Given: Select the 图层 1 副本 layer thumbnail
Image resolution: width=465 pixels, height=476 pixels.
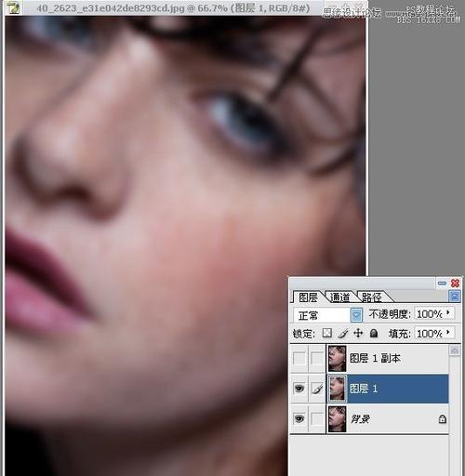Looking at the screenshot, I should [x=337, y=359].
